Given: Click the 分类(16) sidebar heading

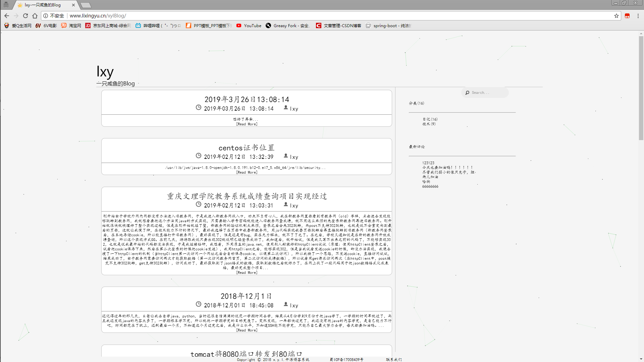Looking at the screenshot, I should coord(417,103).
